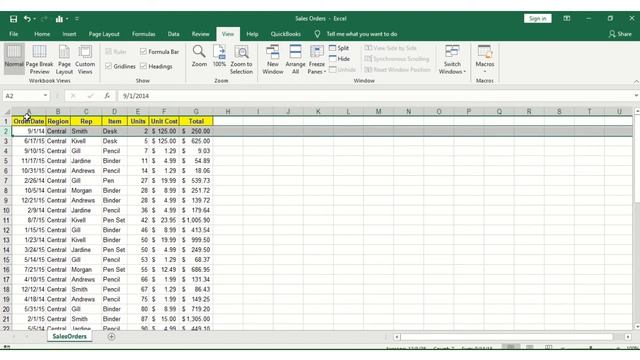Click Zoom to Selection
Viewport: 640px width, 360px height.
pos(241,59)
